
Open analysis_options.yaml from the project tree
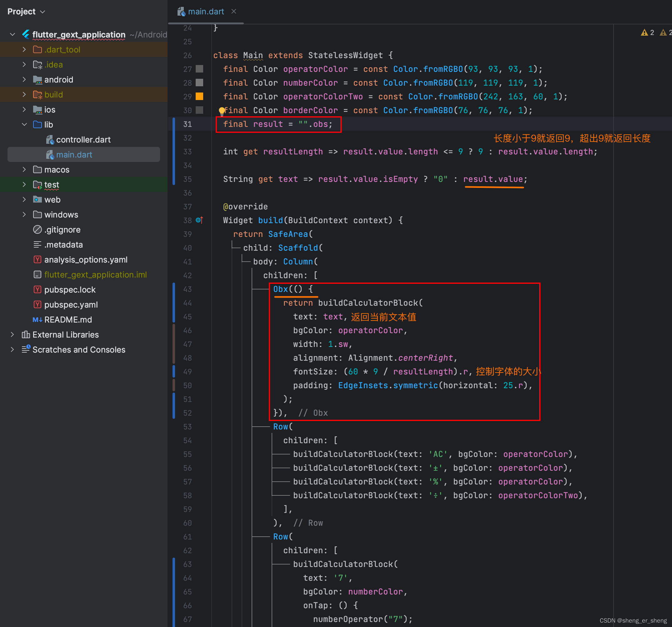coord(86,260)
